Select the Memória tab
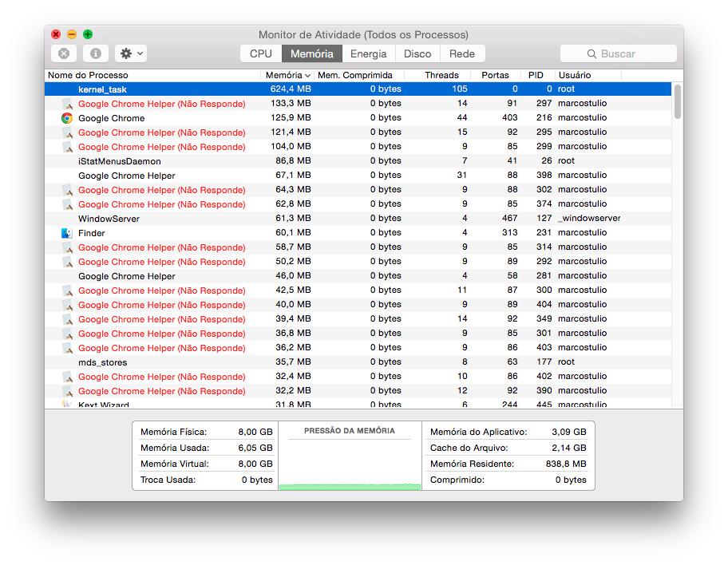The height and width of the screenshot is (565, 728). [312, 53]
